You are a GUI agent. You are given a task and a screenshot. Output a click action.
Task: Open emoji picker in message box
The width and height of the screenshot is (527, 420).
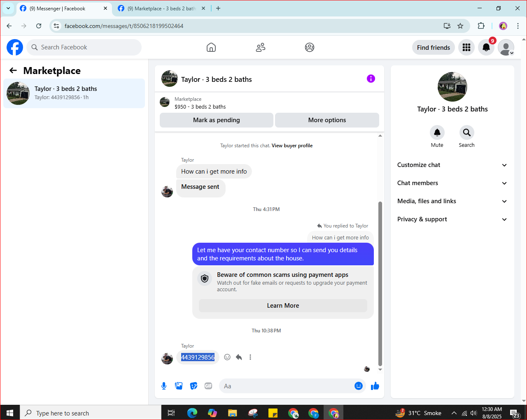[359, 386]
